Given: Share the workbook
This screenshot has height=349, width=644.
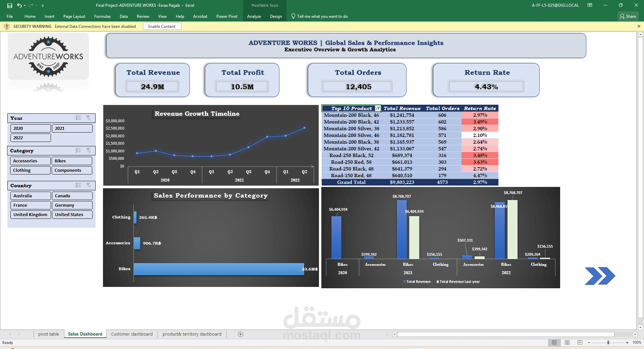Looking at the screenshot, I should [x=628, y=16].
